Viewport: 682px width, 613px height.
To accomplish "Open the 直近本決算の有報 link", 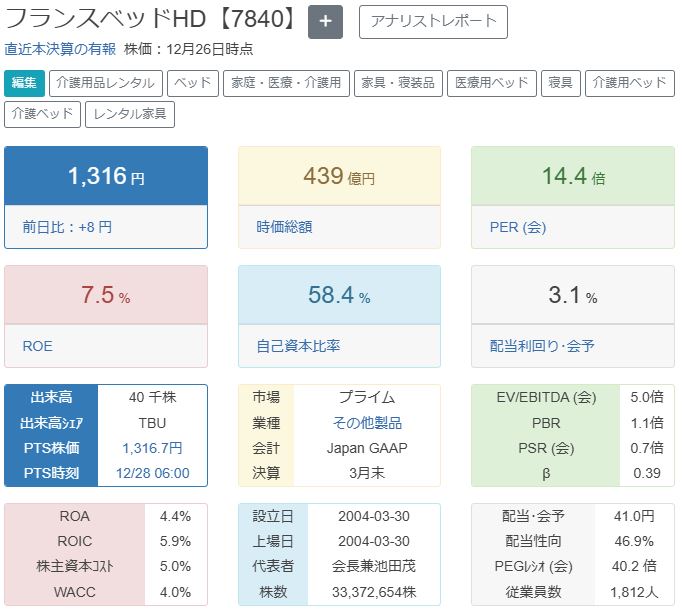I will 60,49.
